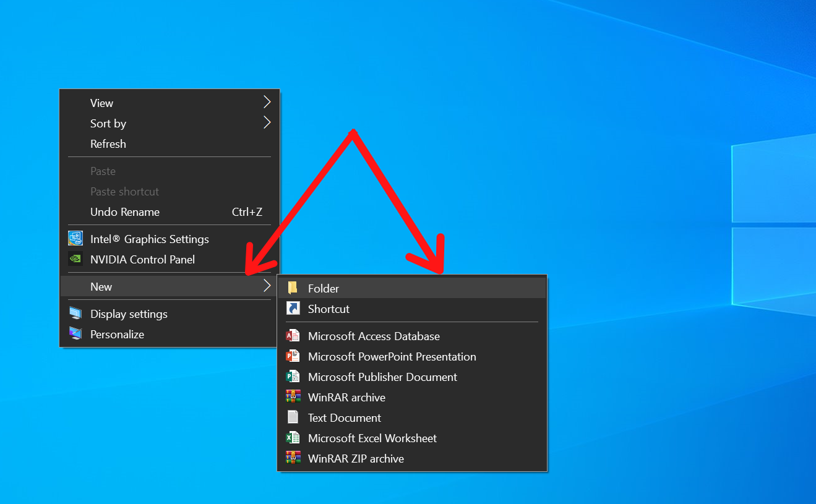Click the Text Document icon
The height and width of the screenshot is (504, 816).
293,417
